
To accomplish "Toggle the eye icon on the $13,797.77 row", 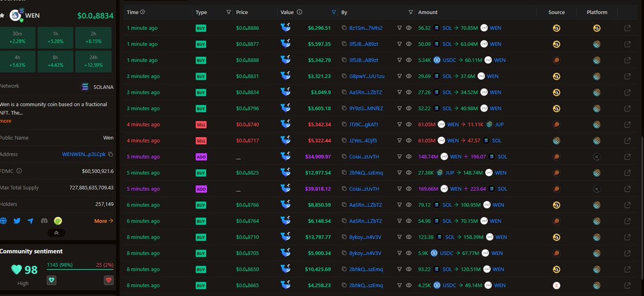I will coord(408,237).
